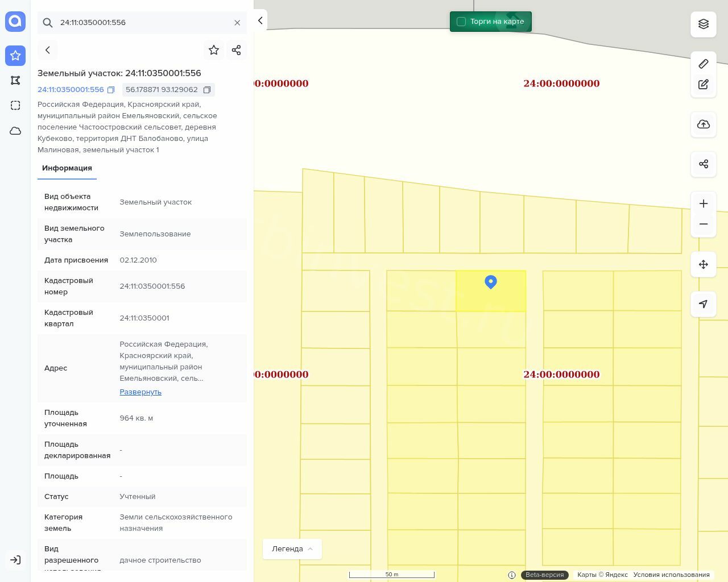Clear the search field text
The height and width of the screenshot is (582, 728).
tap(237, 23)
